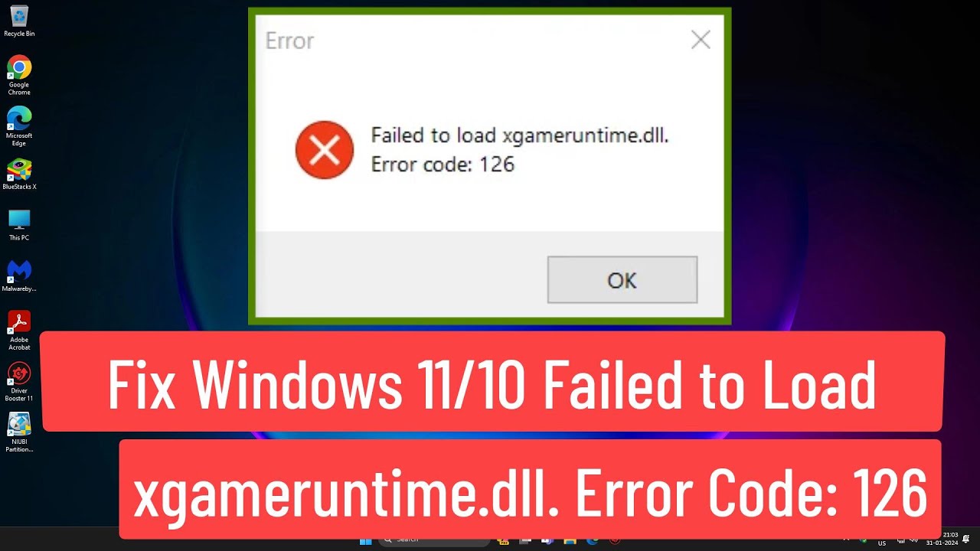Image resolution: width=980 pixels, height=551 pixels.
Task: Open the Windows Start menu button
Action: (365, 541)
